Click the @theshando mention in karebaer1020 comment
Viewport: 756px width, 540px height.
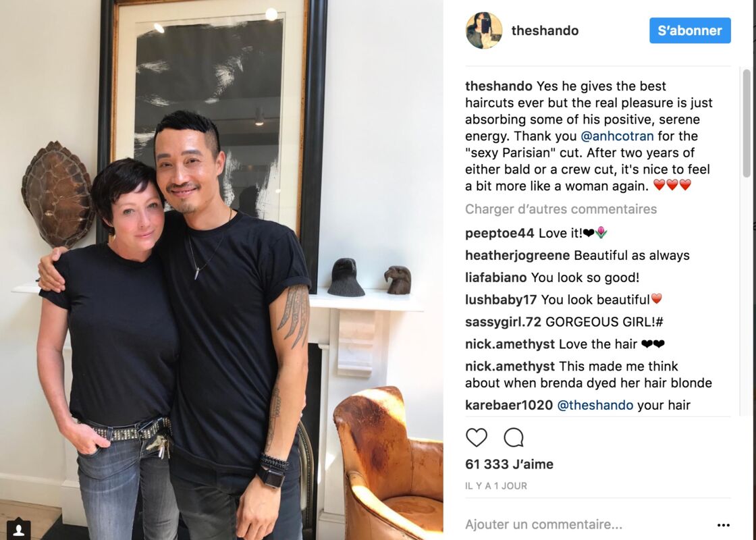pos(595,405)
